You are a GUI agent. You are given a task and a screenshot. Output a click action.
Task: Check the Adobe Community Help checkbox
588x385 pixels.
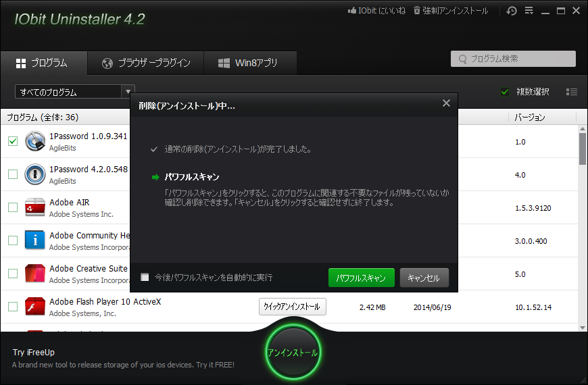13,240
